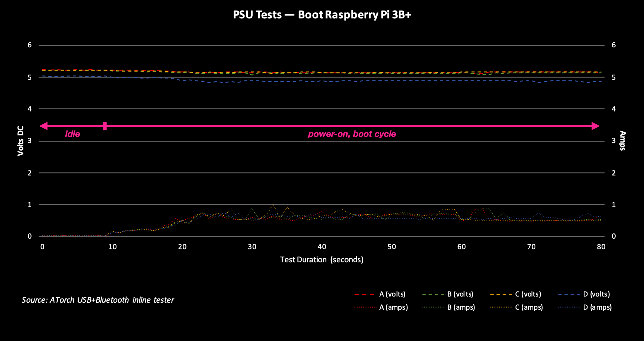Select the 'A (volts)' legend entry

392,294
